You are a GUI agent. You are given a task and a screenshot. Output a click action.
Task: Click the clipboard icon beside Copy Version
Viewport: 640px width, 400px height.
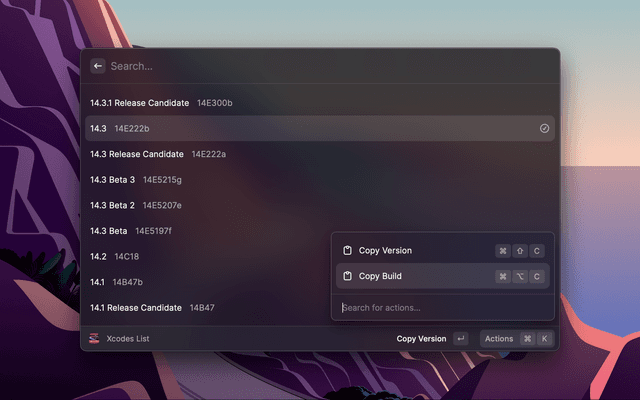pos(347,251)
